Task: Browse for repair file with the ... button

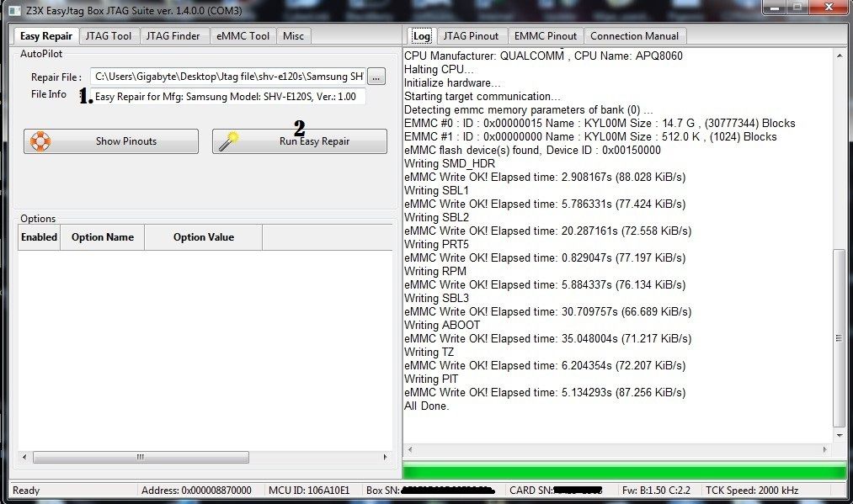Action: [376, 77]
